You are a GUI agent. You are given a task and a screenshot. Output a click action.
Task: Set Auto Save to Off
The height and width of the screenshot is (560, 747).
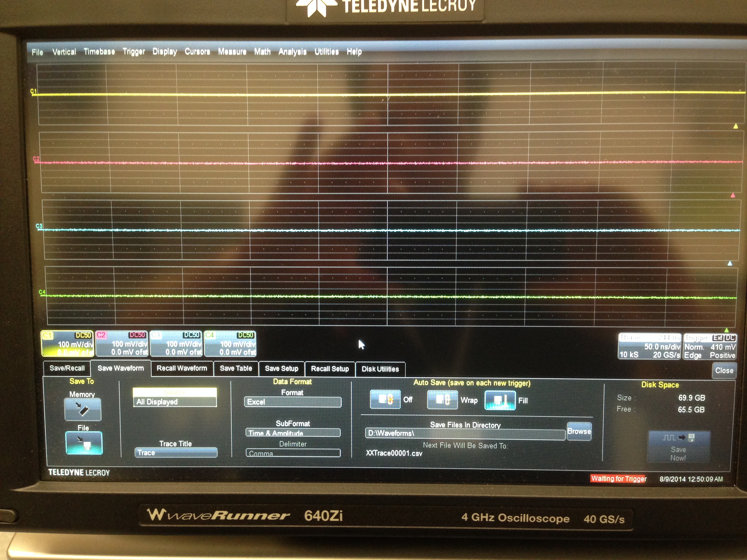pyautogui.click(x=385, y=399)
